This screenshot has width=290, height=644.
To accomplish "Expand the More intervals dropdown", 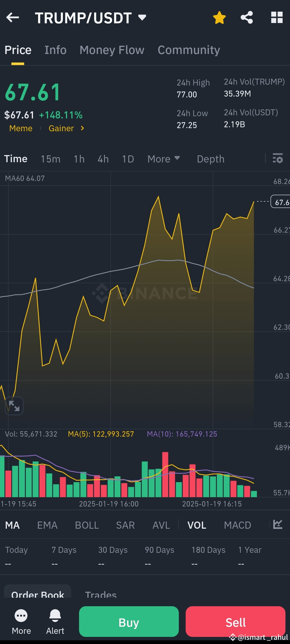I will [163, 159].
